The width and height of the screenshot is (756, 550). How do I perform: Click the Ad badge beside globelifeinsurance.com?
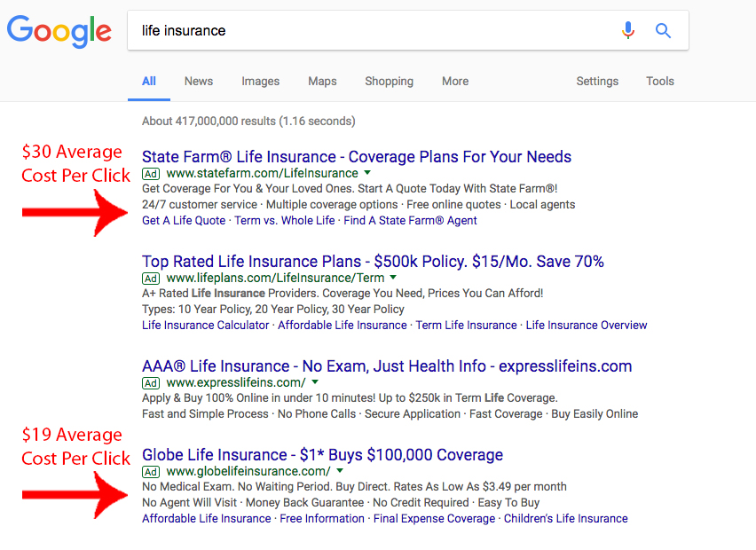click(x=151, y=471)
